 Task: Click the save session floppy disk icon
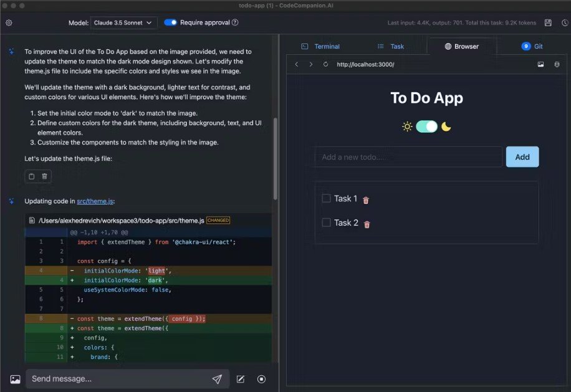click(x=549, y=22)
